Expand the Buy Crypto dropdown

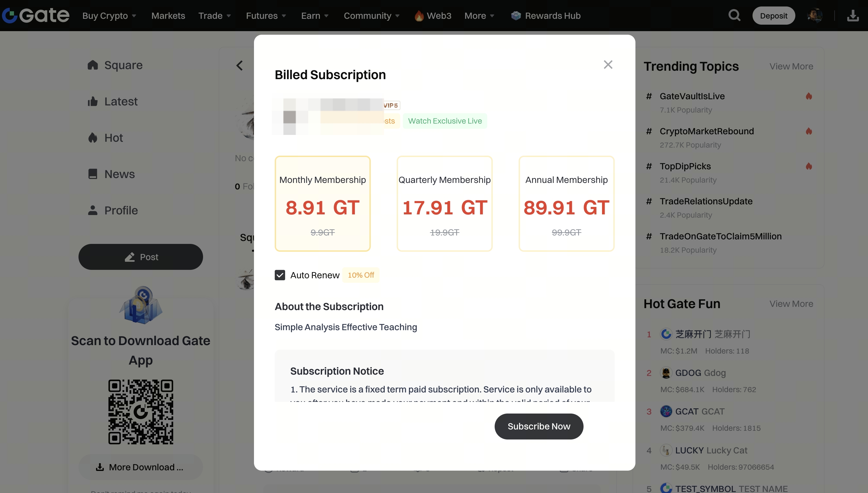coord(109,16)
